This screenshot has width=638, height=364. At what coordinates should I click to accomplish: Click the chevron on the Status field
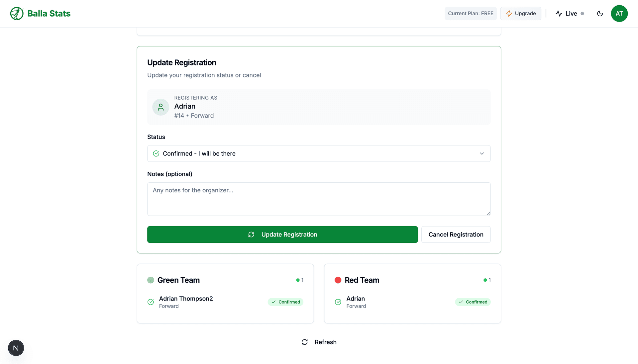pyautogui.click(x=482, y=153)
